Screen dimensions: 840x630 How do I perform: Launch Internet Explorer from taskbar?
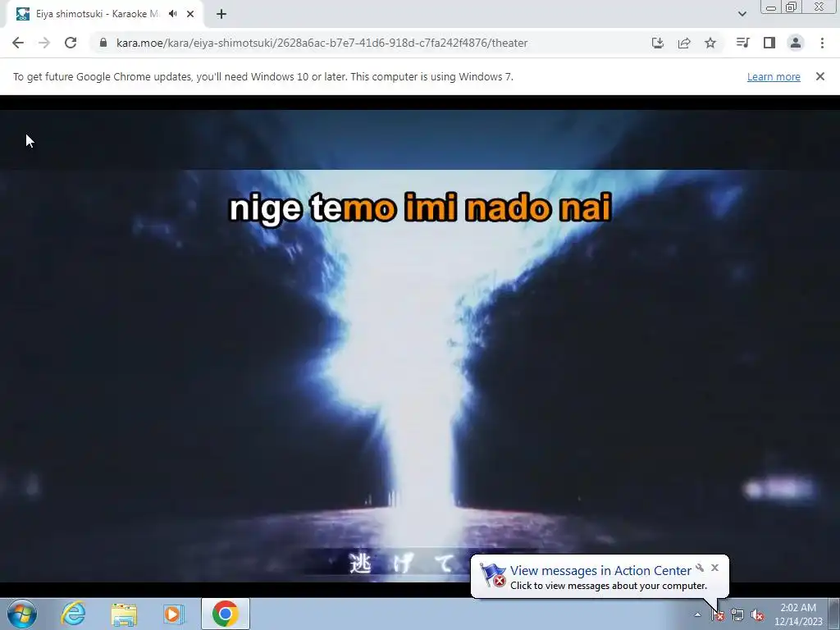[x=73, y=614]
